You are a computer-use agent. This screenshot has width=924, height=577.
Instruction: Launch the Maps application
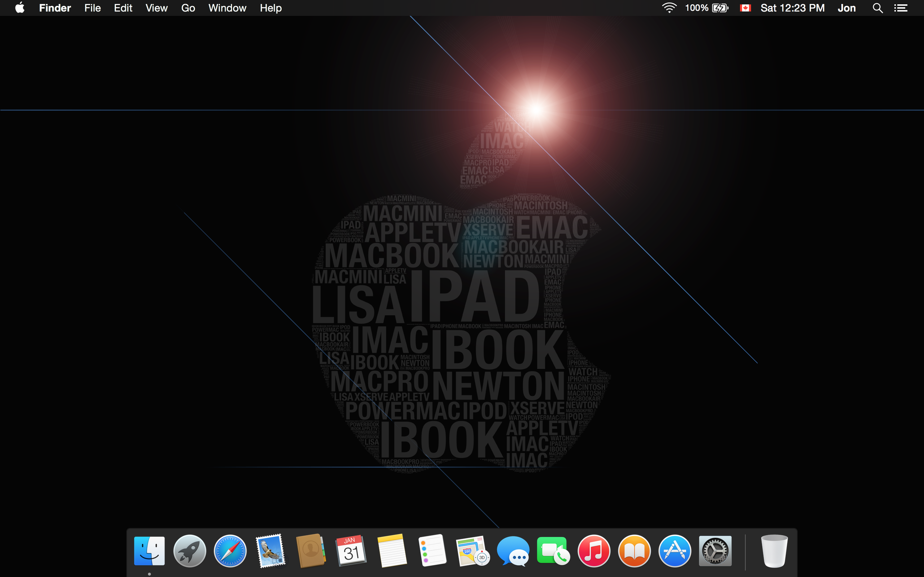click(x=473, y=551)
